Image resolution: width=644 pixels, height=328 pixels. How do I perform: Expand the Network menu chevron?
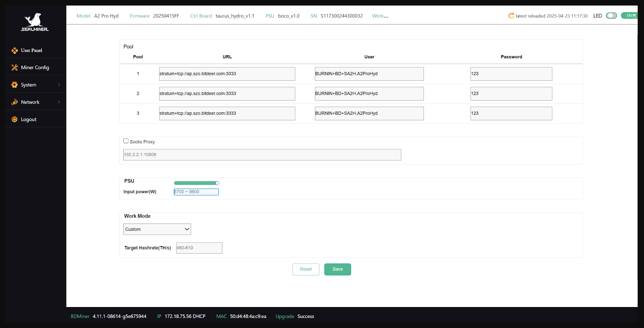pos(59,102)
